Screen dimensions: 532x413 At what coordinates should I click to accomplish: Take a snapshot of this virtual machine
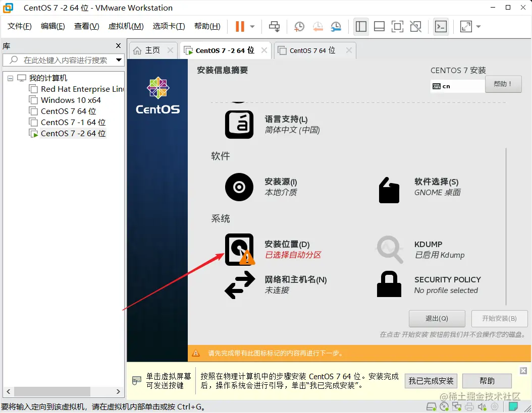click(x=299, y=26)
